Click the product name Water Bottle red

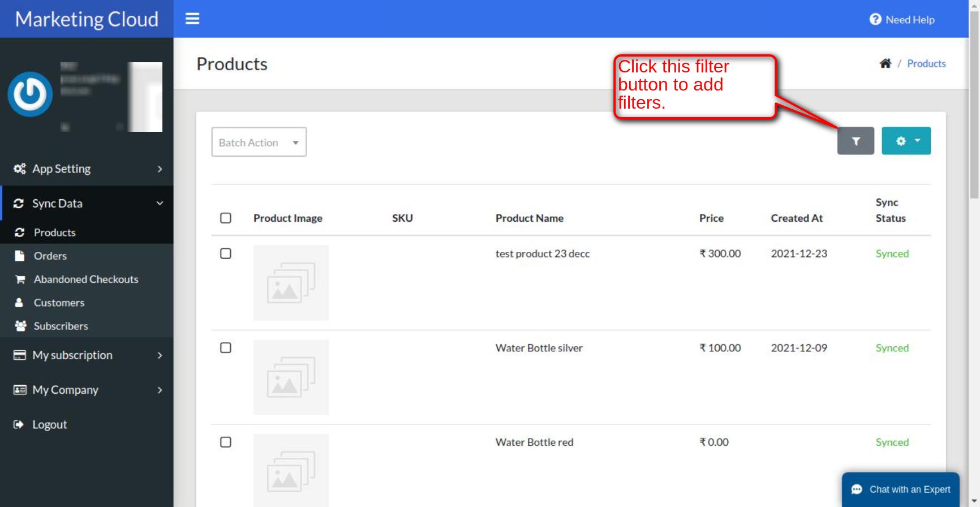click(x=535, y=442)
